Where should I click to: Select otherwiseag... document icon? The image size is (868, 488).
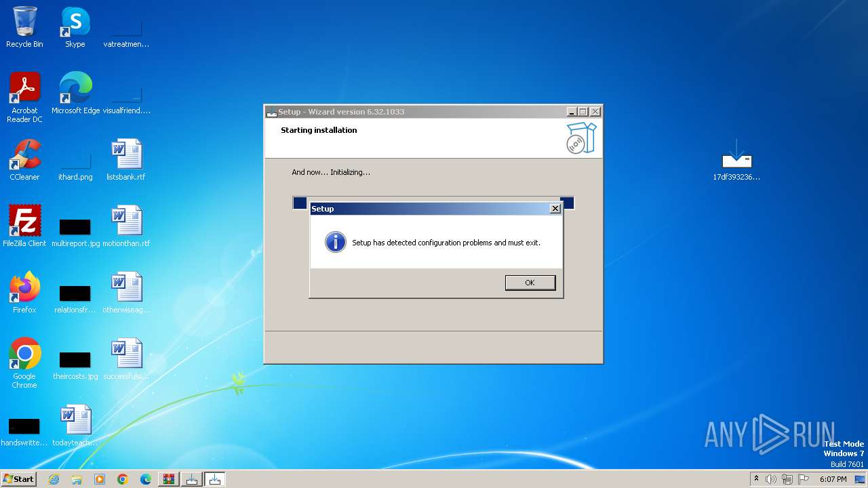pos(126,293)
